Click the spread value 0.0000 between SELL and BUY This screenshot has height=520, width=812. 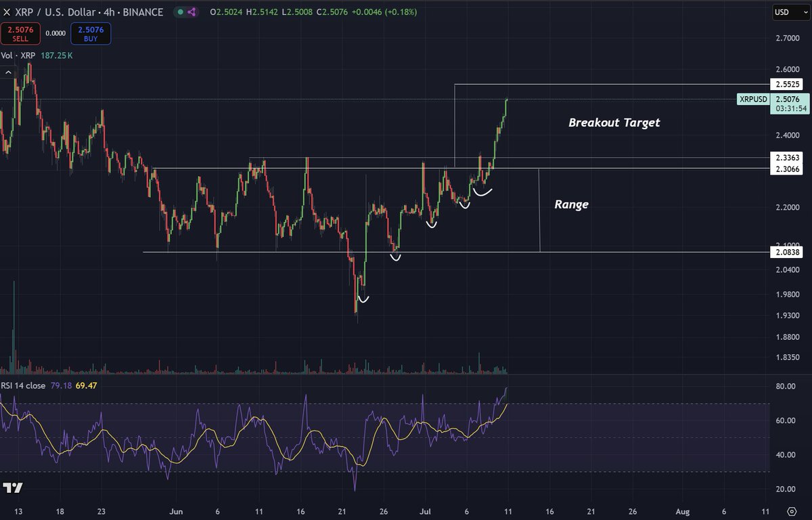click(x=55, y=32)
